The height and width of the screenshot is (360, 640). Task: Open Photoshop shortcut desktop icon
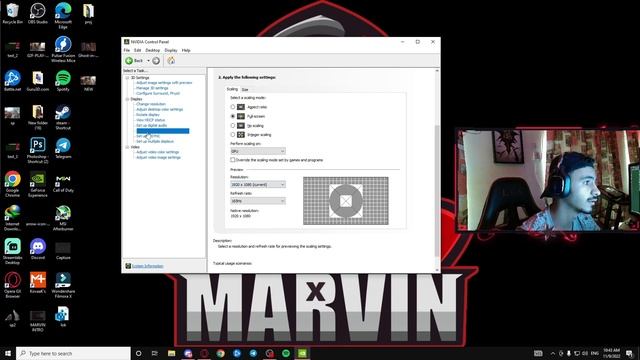click(38, 151)
